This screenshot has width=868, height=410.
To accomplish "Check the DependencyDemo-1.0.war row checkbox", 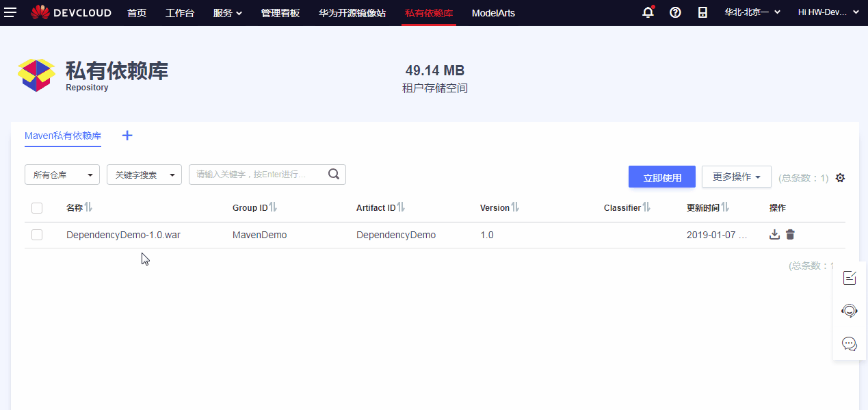I will 36,234.
